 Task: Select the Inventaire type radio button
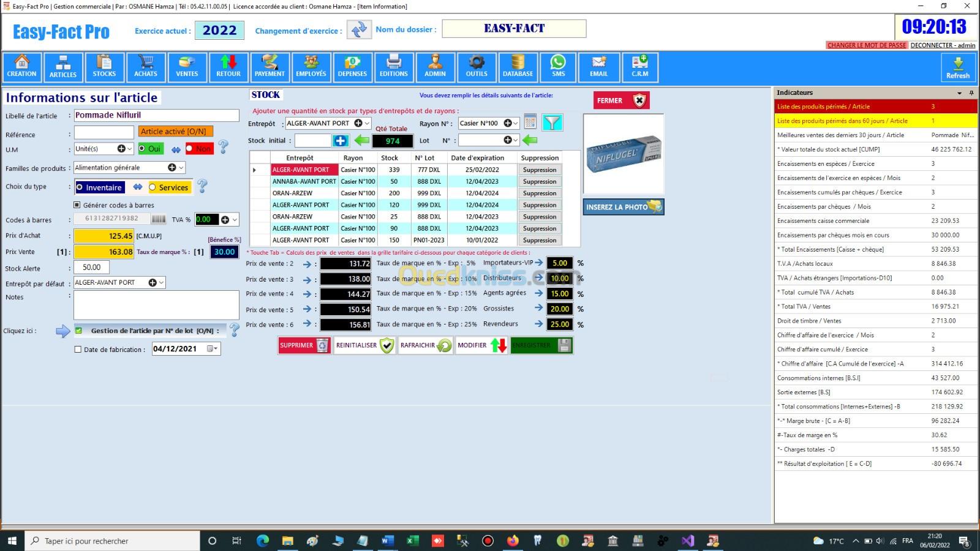click(x=80, y=187)
